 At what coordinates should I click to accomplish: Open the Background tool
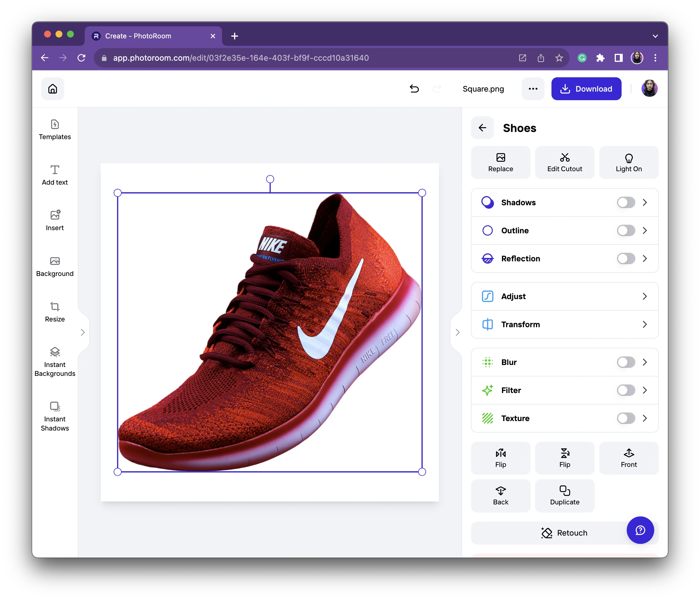55,267
